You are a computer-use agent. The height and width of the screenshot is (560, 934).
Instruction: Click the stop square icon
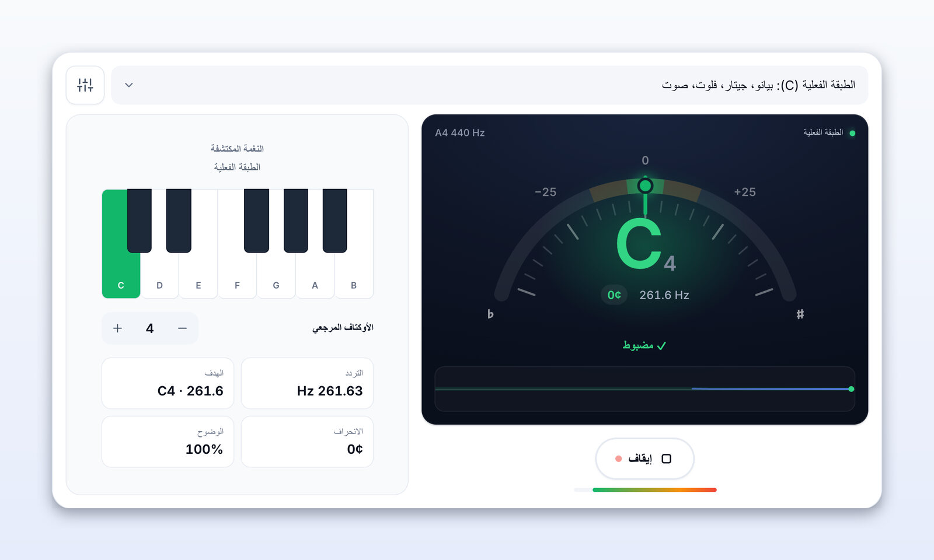coord(667,459)
